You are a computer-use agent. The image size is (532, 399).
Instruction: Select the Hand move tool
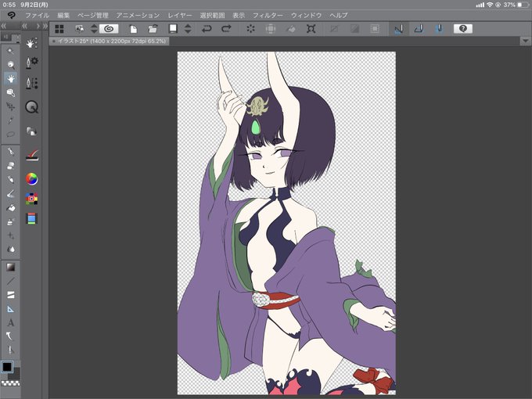pyautogui.click(x=10, y=78)
